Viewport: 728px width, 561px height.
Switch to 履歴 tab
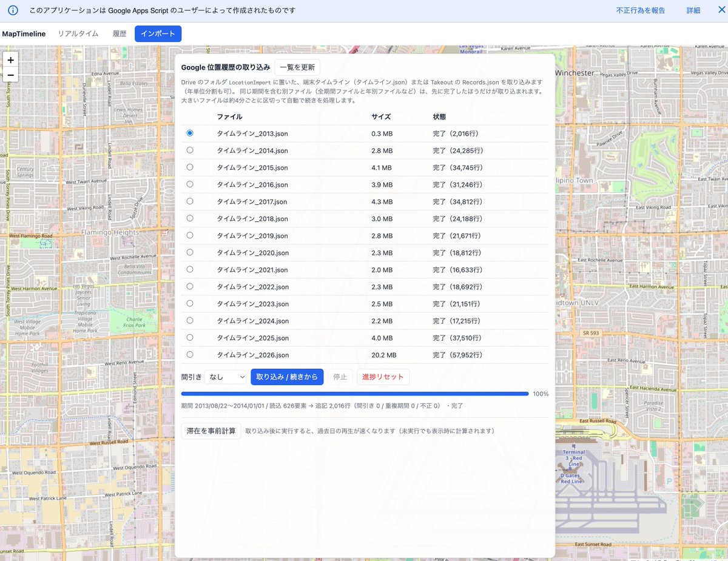[120, 34]
